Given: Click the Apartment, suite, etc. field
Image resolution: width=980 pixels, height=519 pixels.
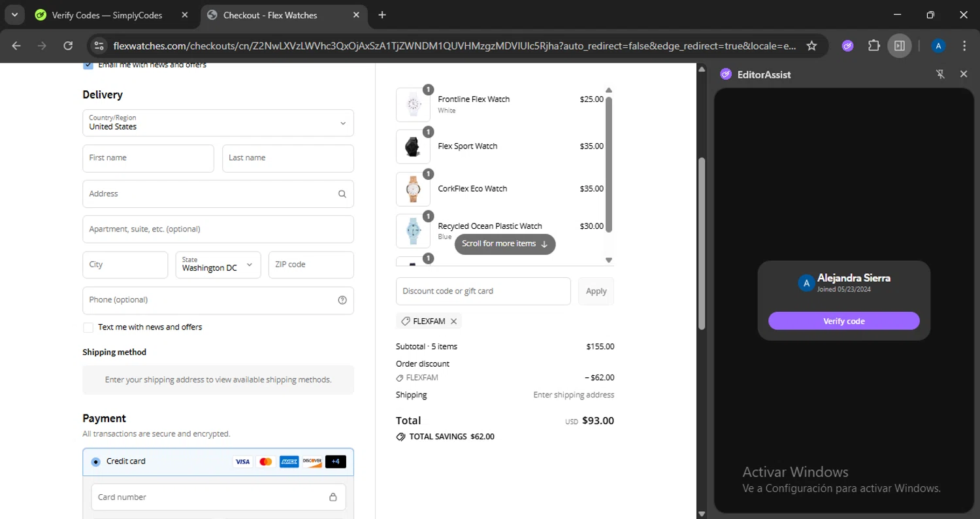Looking at the screenshot, I should point(218,229).
